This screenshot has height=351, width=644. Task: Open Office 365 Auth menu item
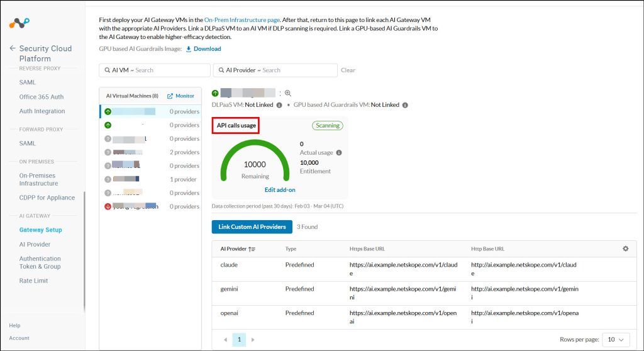(x=42, y=97)
